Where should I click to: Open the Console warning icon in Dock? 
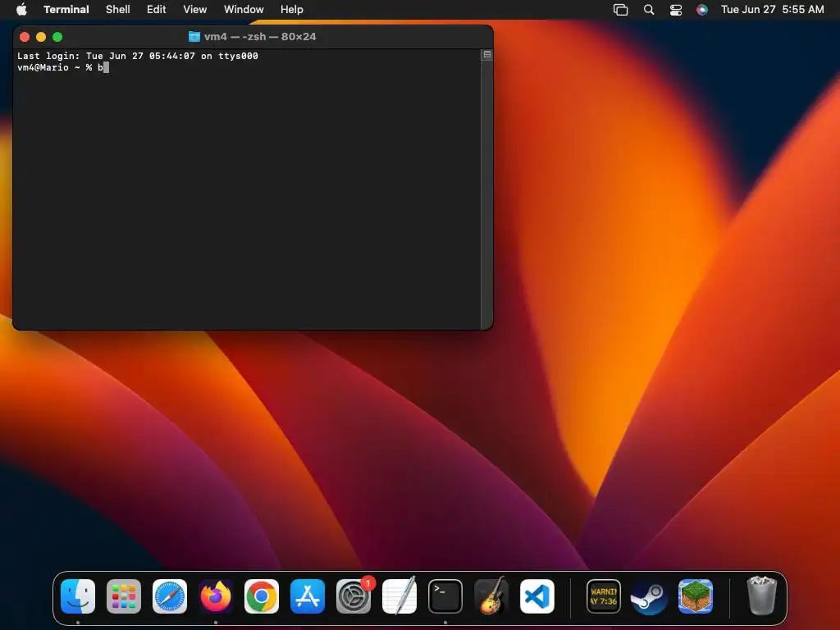pyautogui.click(x=604, y=596)
